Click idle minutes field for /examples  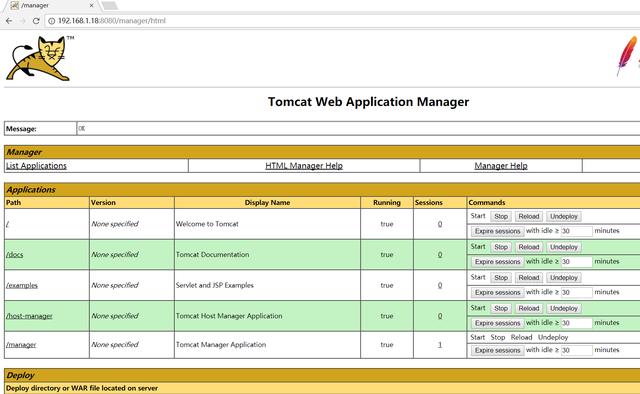click(x=576, y=292)
